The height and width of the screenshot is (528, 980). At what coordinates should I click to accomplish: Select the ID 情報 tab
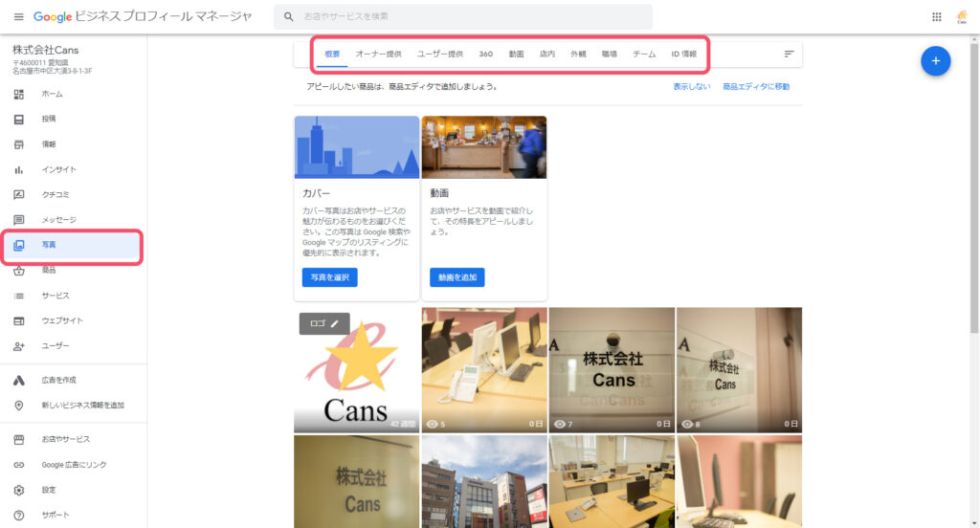click(683, 55)
